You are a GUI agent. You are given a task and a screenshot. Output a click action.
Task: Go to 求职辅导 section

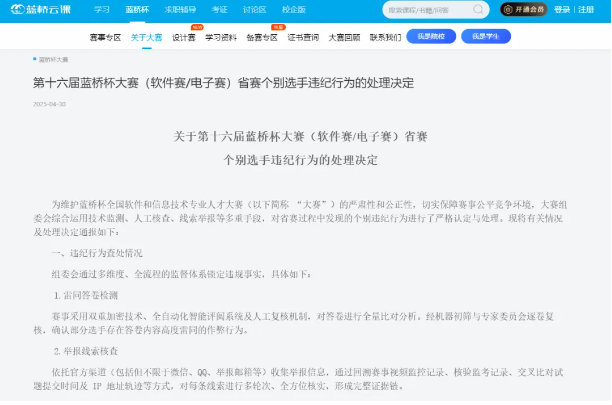tap(180, 10)
